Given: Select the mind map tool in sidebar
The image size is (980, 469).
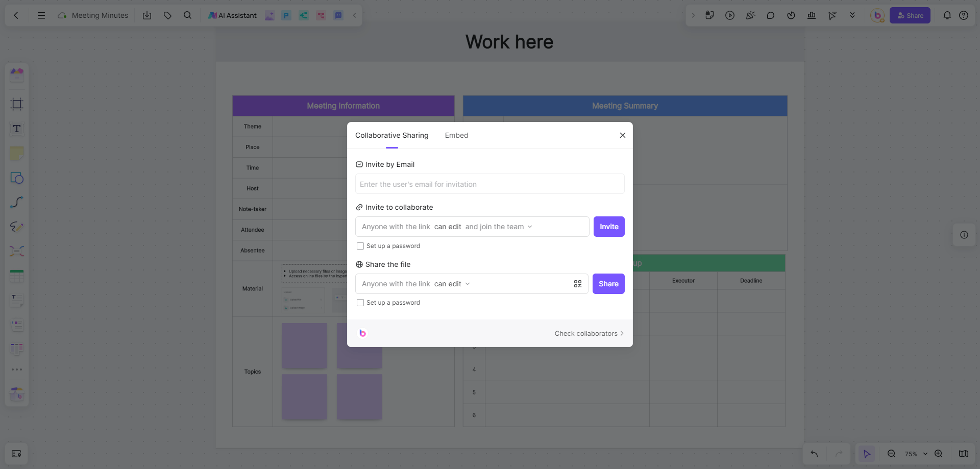Looking at the screenshot, I should [17, 251].
